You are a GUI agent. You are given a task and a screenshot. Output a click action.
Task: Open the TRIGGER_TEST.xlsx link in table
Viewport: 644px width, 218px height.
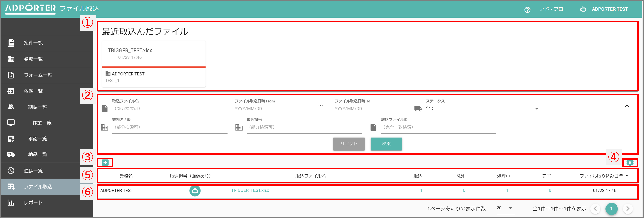pyautogui.click(x=250, y=190)
